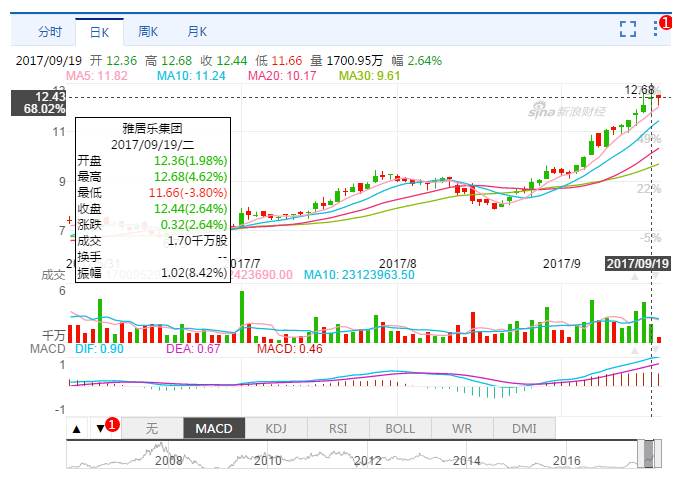
Task: Display the BOLL indicator
Action: (400, 428)
